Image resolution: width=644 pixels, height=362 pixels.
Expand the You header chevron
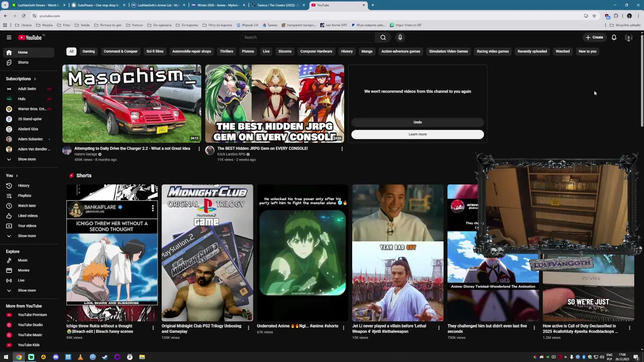17,175
